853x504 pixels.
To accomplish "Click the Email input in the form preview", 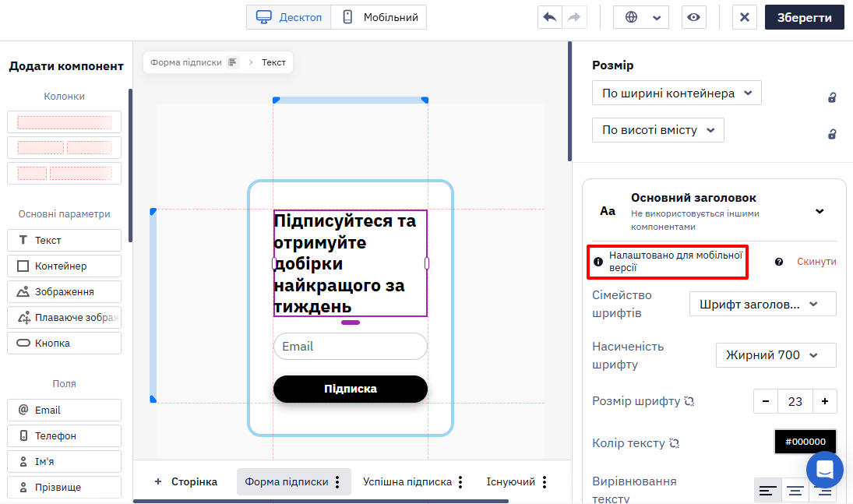I will [351, 346].
